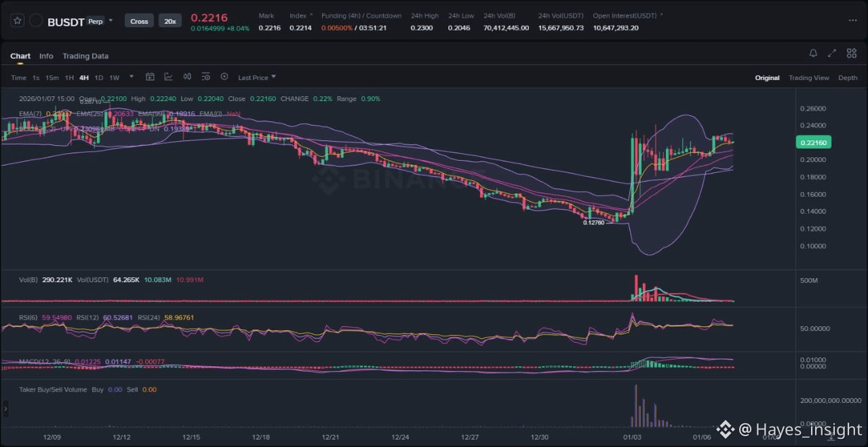Viewport: 868px width, 447px height.
Task: Click the Taker Buy/Sell Volume label
Action: [x=53, y=389]
